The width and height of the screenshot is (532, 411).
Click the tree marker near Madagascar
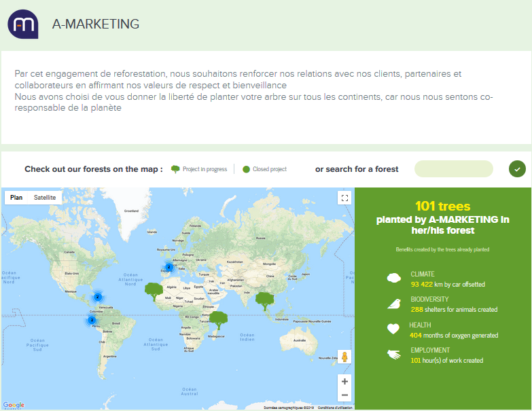point(218,318)
